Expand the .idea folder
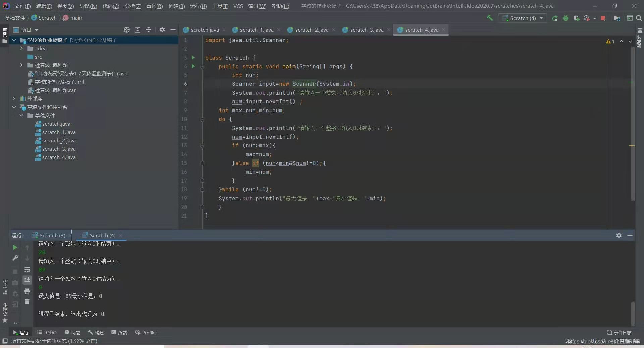Viewport: 644px width, 348px height. click(x=21, y=48)
